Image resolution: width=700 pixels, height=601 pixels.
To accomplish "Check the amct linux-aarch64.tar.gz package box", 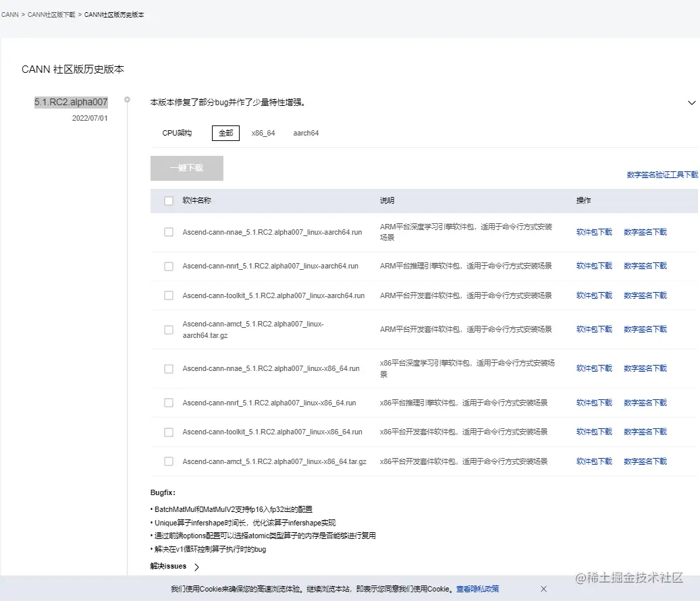I will coord(169,330).
